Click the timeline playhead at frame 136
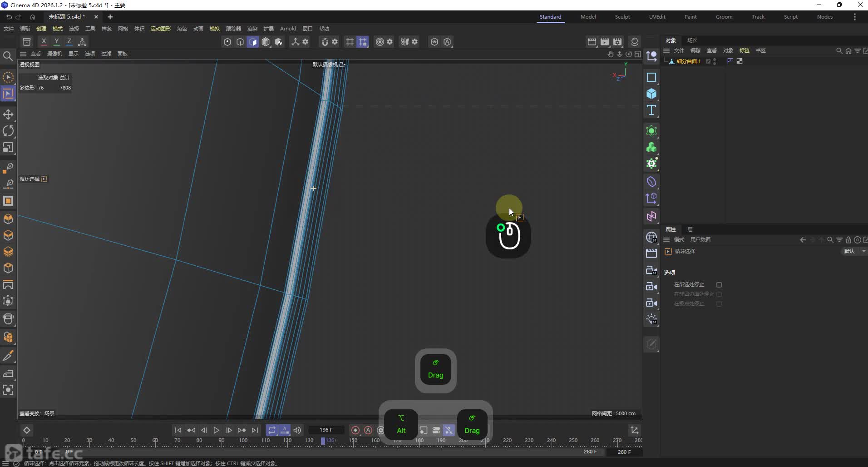This screenshot has height=467, width=868. click(x=323, y=441)
